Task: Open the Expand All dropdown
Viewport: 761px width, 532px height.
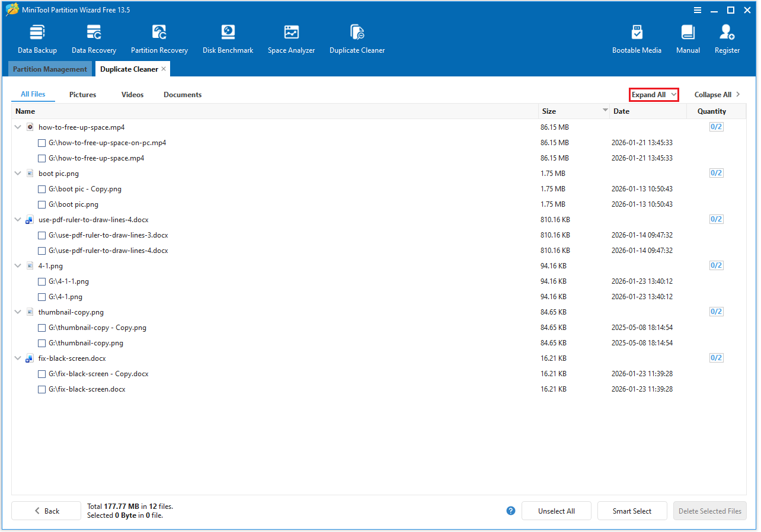Action: pos(654,94)
